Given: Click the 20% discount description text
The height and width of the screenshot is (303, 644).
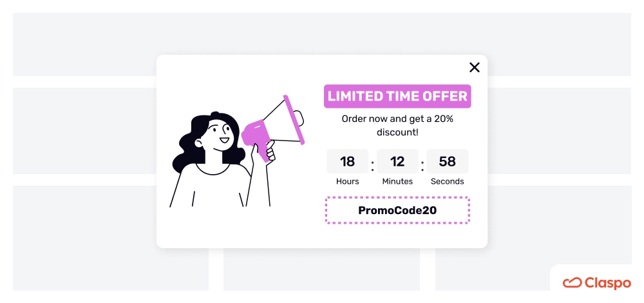Looking at the screenshot, I should [x=397, y=126].
